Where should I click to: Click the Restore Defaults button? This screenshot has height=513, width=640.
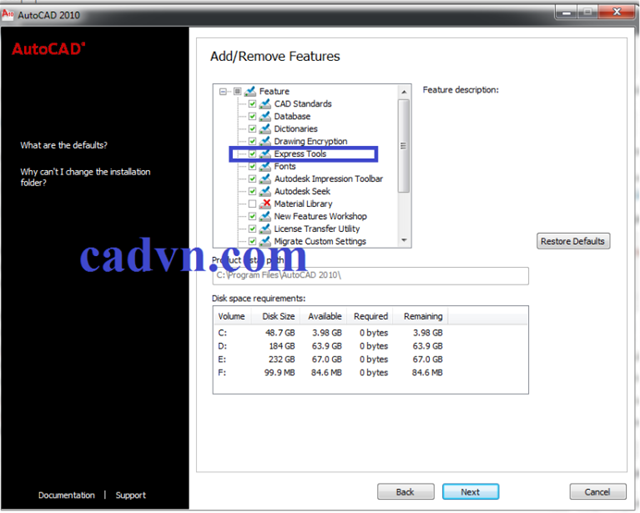click(573, 241)
